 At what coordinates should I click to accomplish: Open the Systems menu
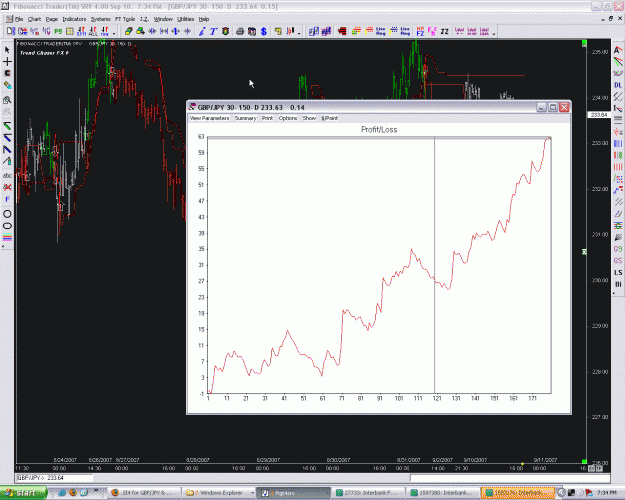coord(100,19)
